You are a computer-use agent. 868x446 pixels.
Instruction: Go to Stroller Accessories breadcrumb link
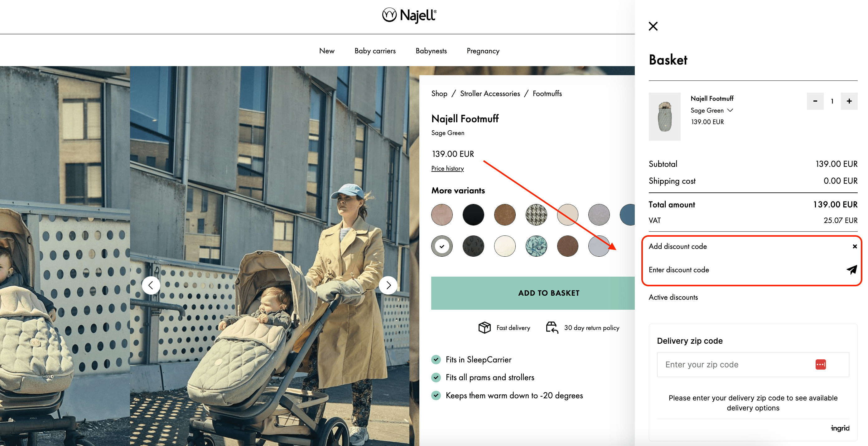click(x=489, y=94)
